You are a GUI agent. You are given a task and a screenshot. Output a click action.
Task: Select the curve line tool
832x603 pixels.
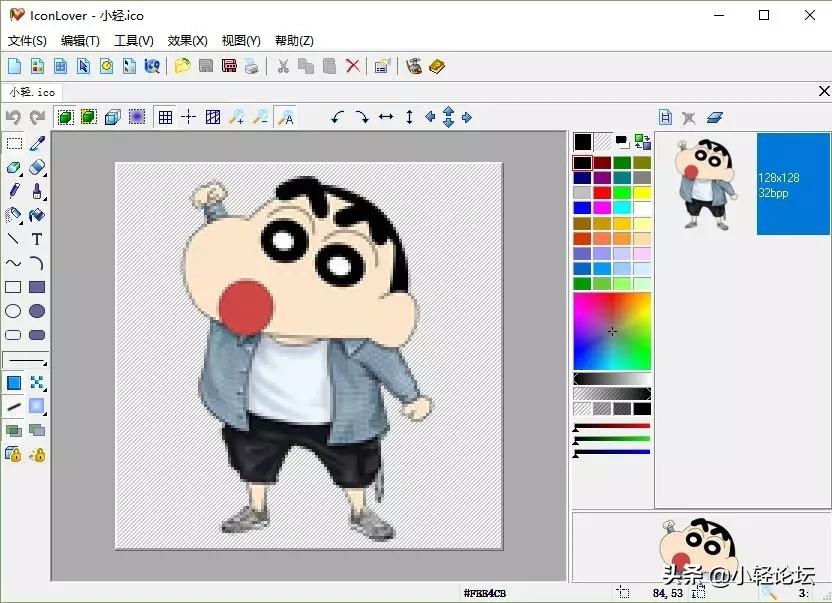[x=14, y=263]
